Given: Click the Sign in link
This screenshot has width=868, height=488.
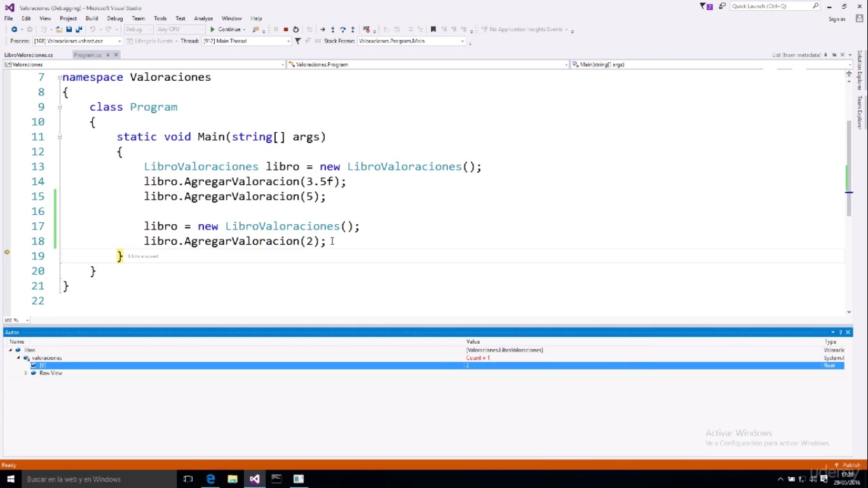Looking at the screenshot, I should (836, 18).
